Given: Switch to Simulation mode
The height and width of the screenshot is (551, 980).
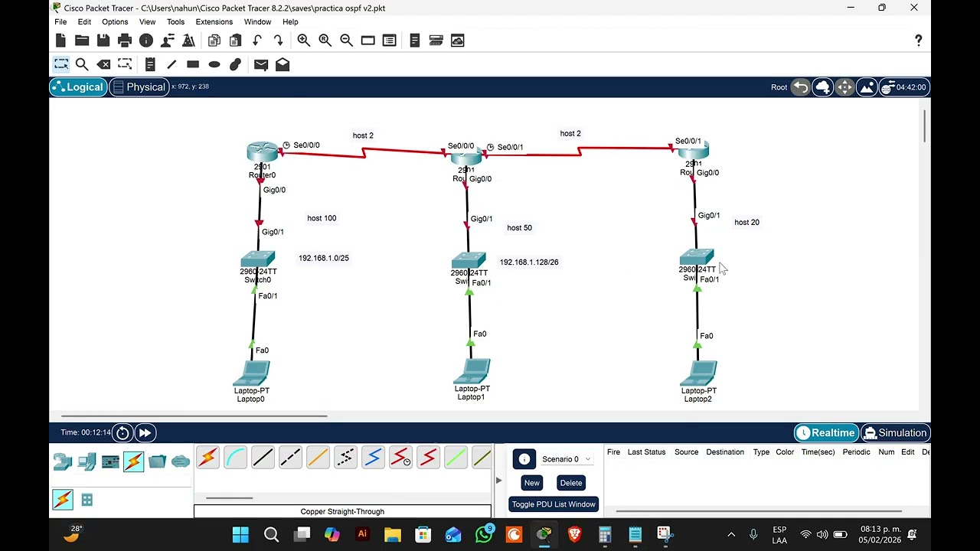Looking at the screenshot, I should pyautogui.click(x=895, y=433).
